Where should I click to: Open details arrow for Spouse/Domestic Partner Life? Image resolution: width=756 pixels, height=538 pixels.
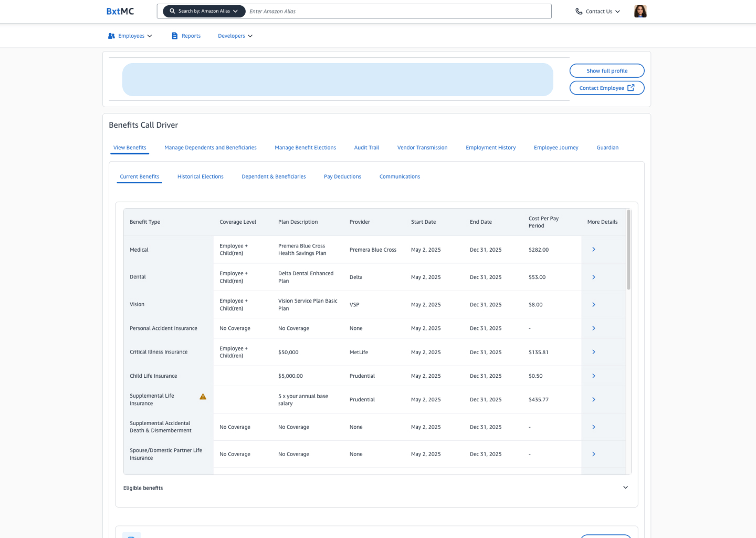pyautogui.click(x=594, y=454)
